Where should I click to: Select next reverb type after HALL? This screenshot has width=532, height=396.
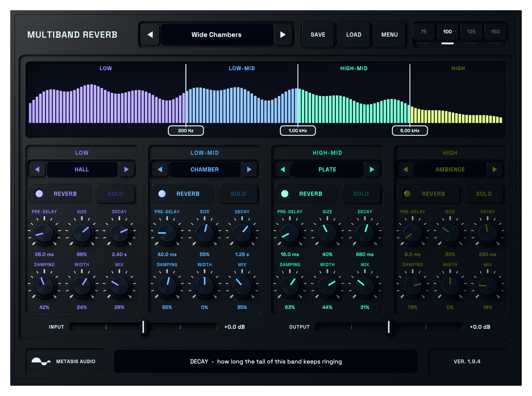pos(126,169)
